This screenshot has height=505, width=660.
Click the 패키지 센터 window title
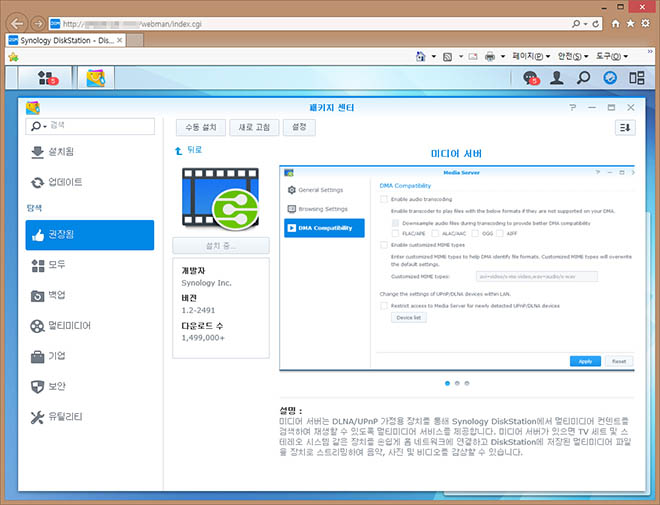click(331, 108)
